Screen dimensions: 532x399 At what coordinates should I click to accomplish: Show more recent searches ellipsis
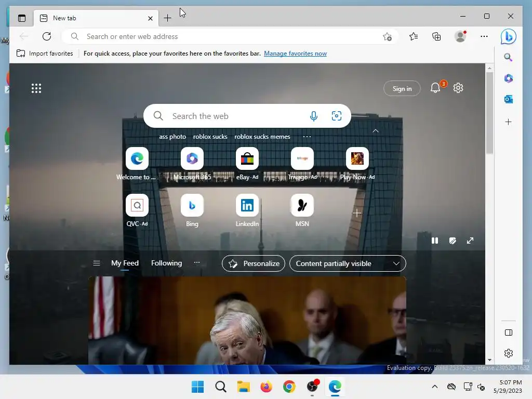tap(307, 137)
